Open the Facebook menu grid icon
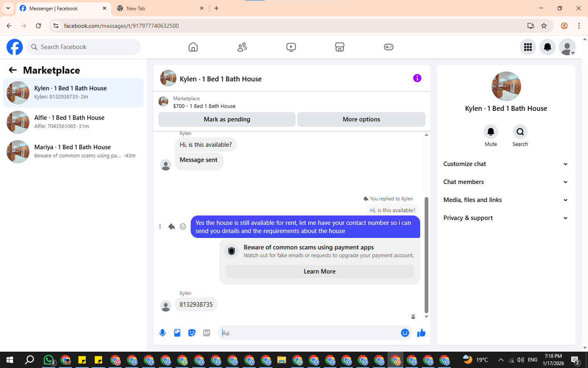 click(x=528, y=47)
